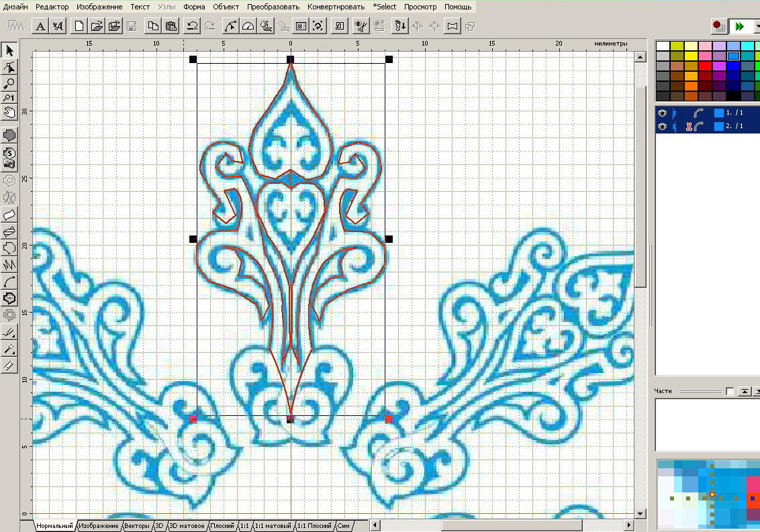Click the green fast-forward play button
The width and height of the screenshot is (760, 532).
point(739,26)
